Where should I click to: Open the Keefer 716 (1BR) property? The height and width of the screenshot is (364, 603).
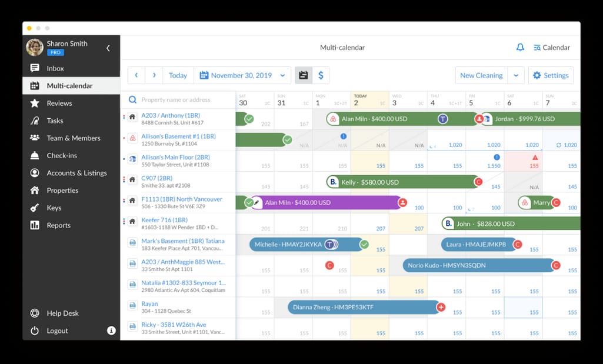pos(164,220)
